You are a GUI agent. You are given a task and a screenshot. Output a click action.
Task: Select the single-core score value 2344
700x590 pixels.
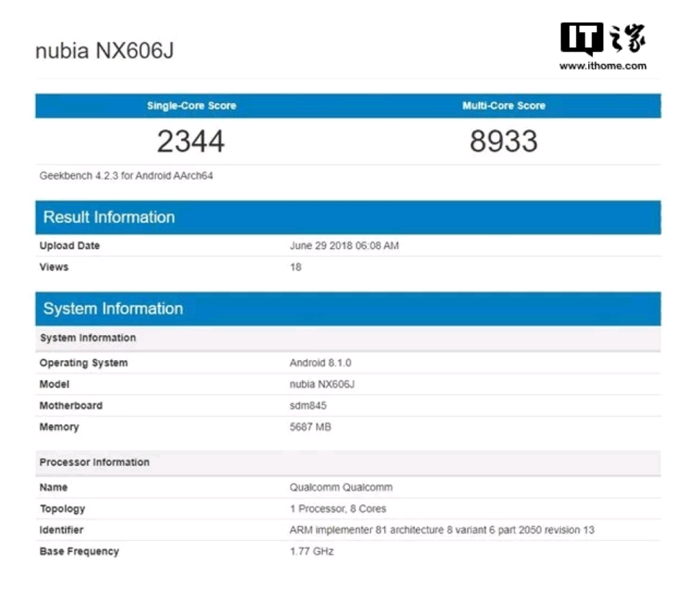coord(190,141)
